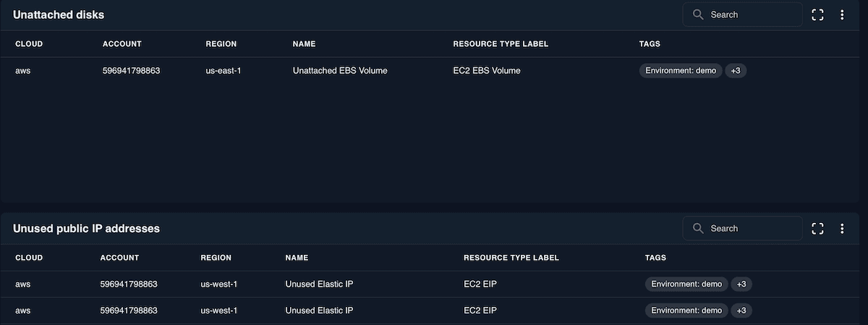Expand Unattached disks panel to fullscreen

[x=818, y=14]
